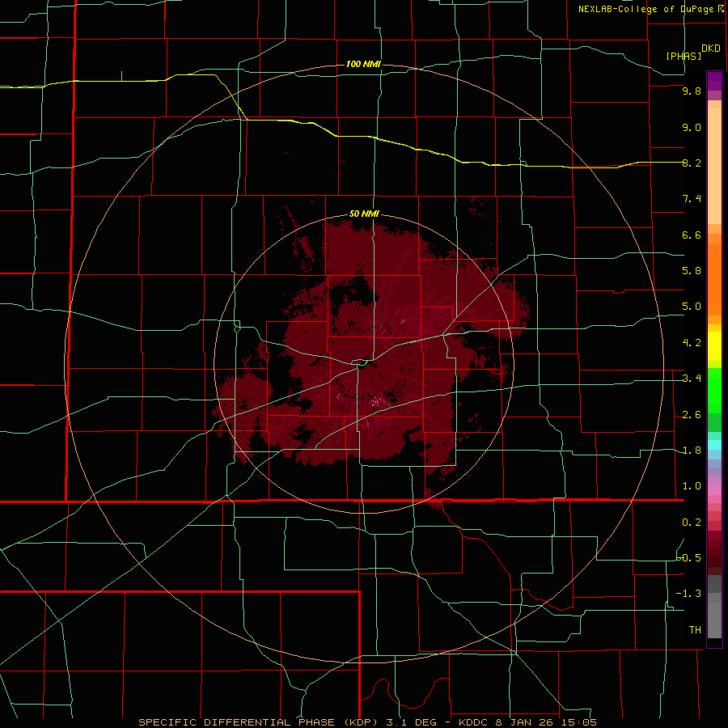728x728 pixels.
Task: Pick the large peach segment of the color bar
Action: (714, 166)
